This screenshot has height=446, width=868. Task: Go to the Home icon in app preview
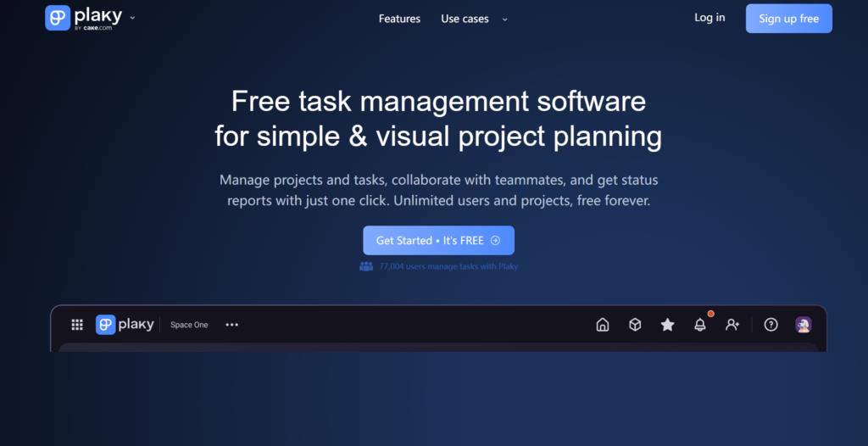[x=603, y=325]
